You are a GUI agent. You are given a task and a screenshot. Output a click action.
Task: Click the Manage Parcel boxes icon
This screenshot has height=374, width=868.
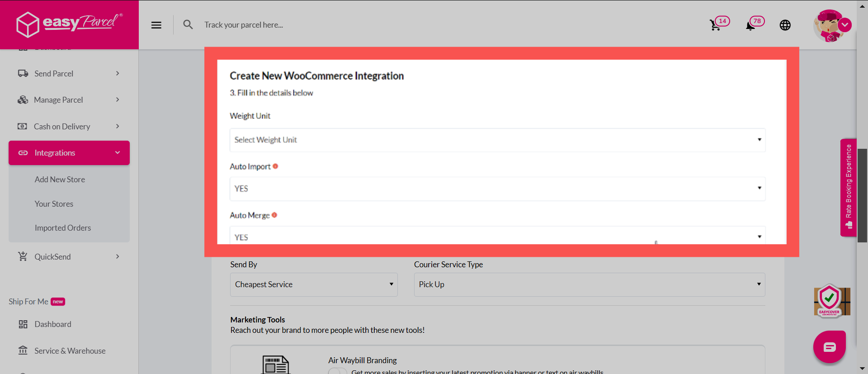[x=23, y=99]
